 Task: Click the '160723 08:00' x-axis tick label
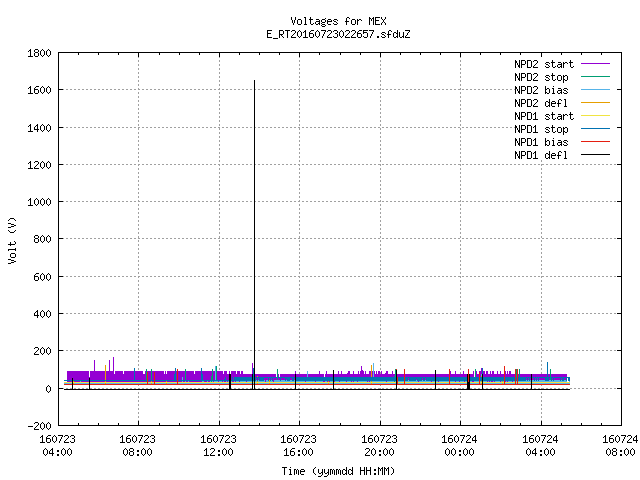[x=138, y=446]
